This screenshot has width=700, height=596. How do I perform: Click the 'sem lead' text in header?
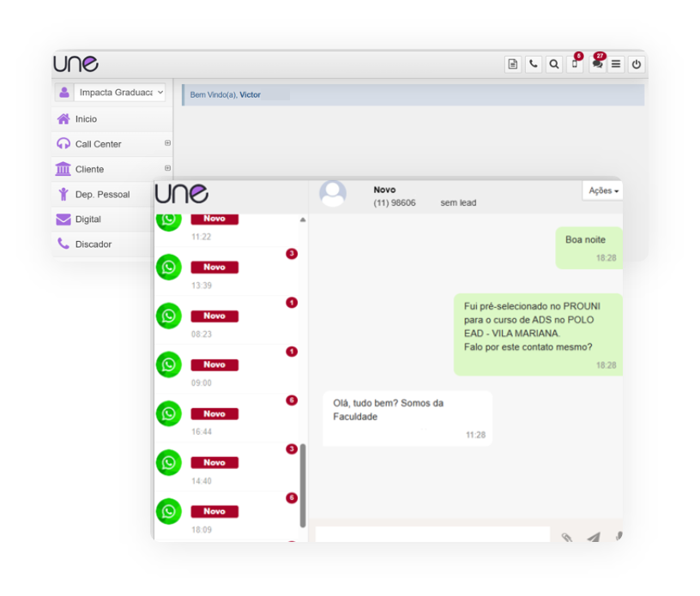458,202
